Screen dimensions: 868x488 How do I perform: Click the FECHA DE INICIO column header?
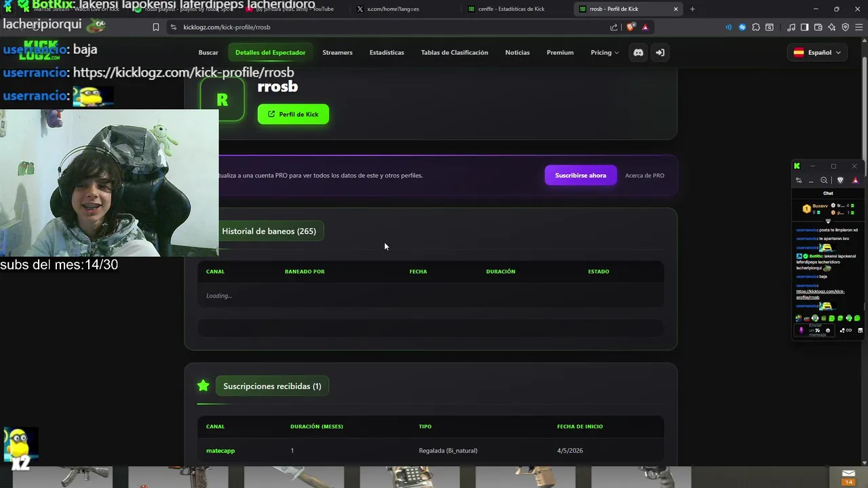pyautogui.click(x=580, y=427)
